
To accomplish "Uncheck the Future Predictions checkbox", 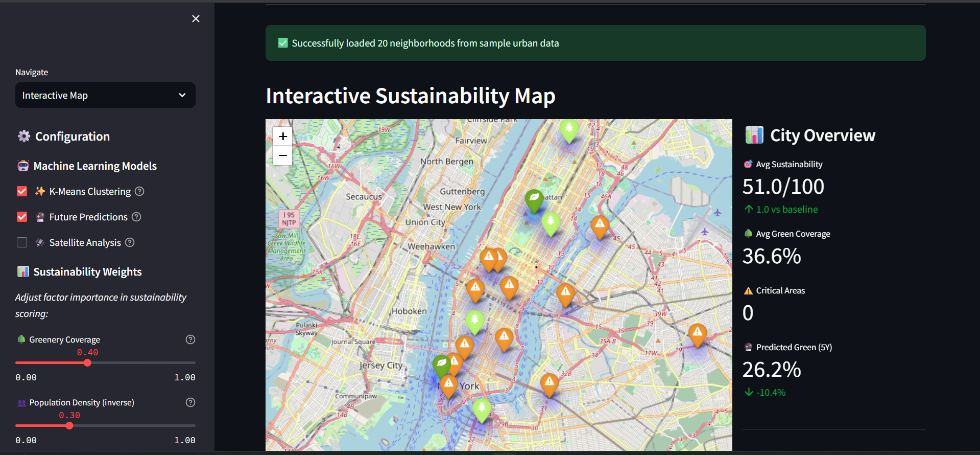I will 22,217.
